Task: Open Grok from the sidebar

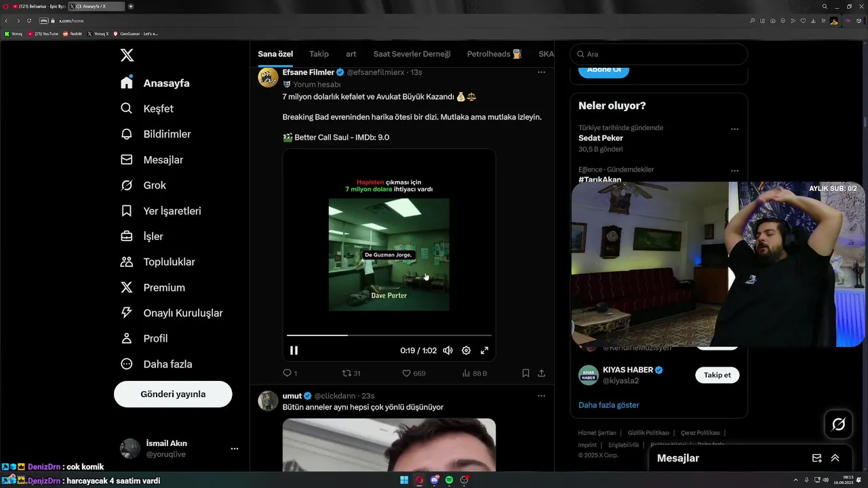Action: click(143, 185)
